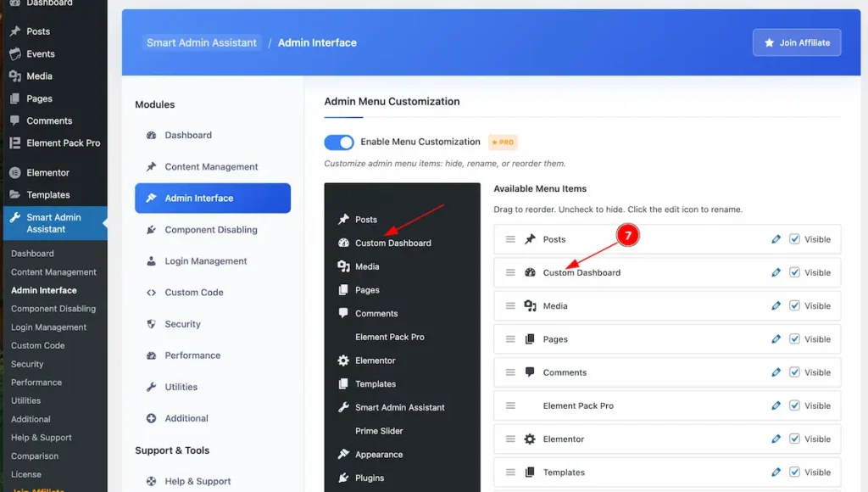The width and height of the screenshot is (868, 492).
Task: Click the drag handle icon of Elementor row
Action: [x=510, y=439]
